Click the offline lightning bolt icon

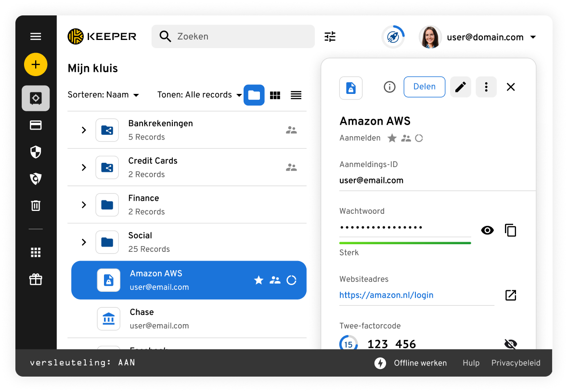(x=380, y=363)
